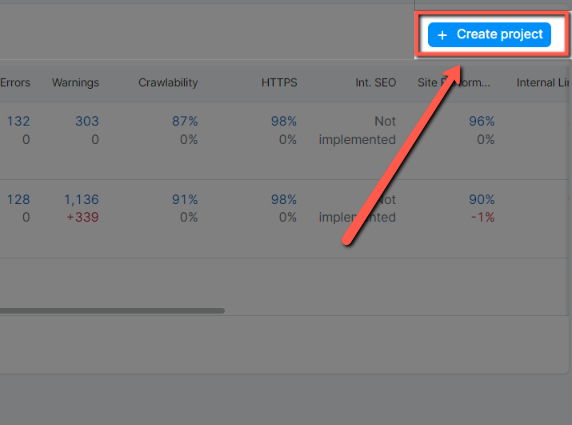The height and width of the screenshot is (425, 572).
Task: Sort by the Warnings column header
Action: 76,83
